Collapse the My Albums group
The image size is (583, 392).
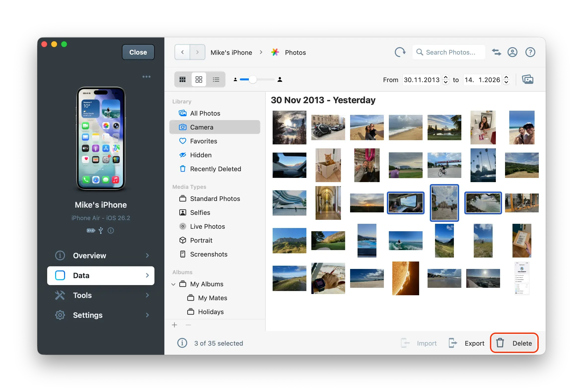pos(173,284)
